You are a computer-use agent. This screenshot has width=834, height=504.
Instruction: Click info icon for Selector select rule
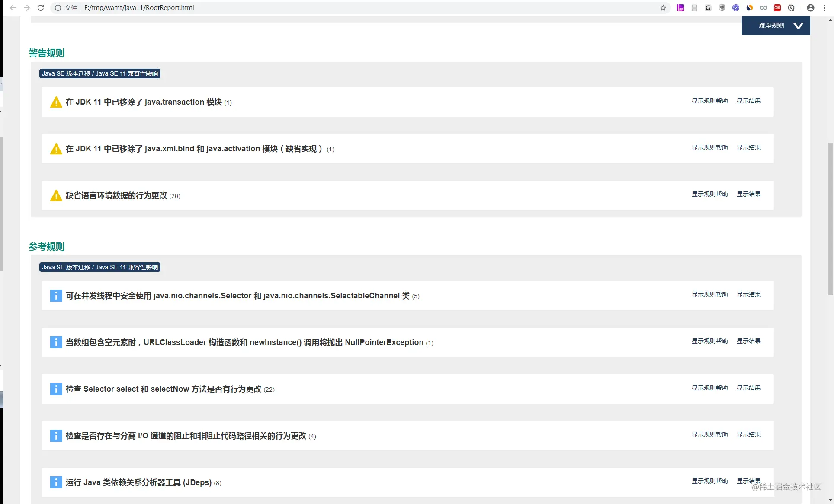click(56, 389)
